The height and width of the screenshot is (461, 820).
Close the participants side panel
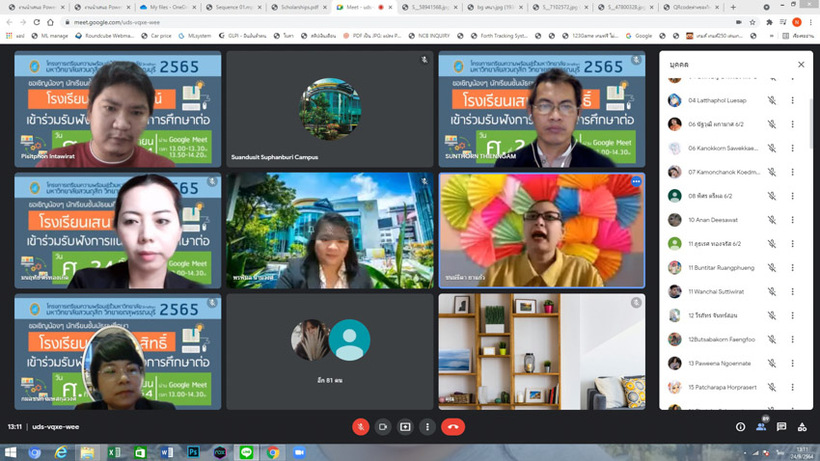pos(801,64)
